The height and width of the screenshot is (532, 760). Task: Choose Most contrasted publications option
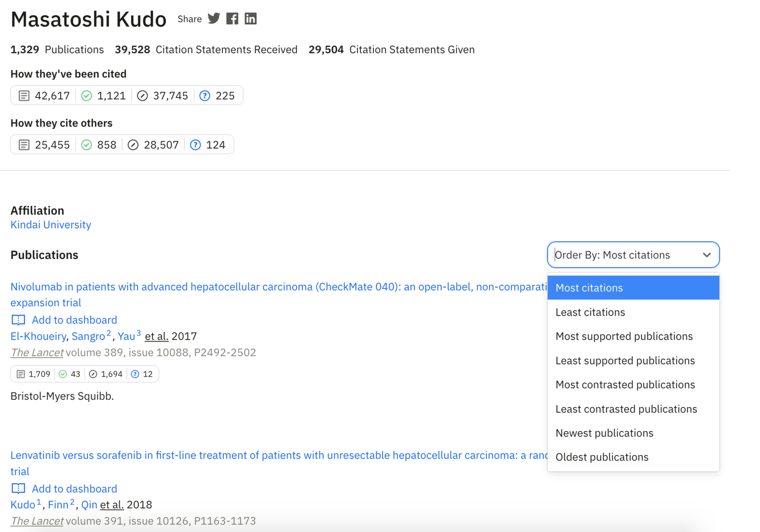(x=625, y=385)
